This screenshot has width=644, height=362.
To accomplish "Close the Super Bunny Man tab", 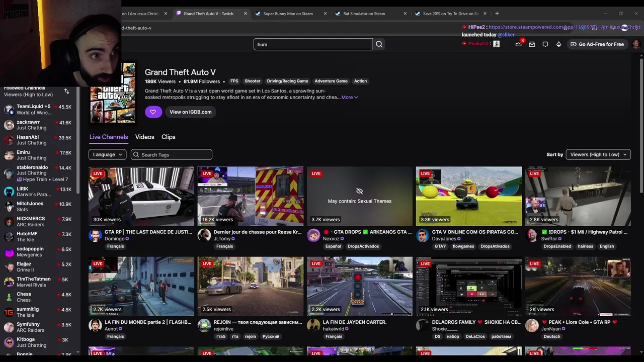I will [x=325, y=14].
